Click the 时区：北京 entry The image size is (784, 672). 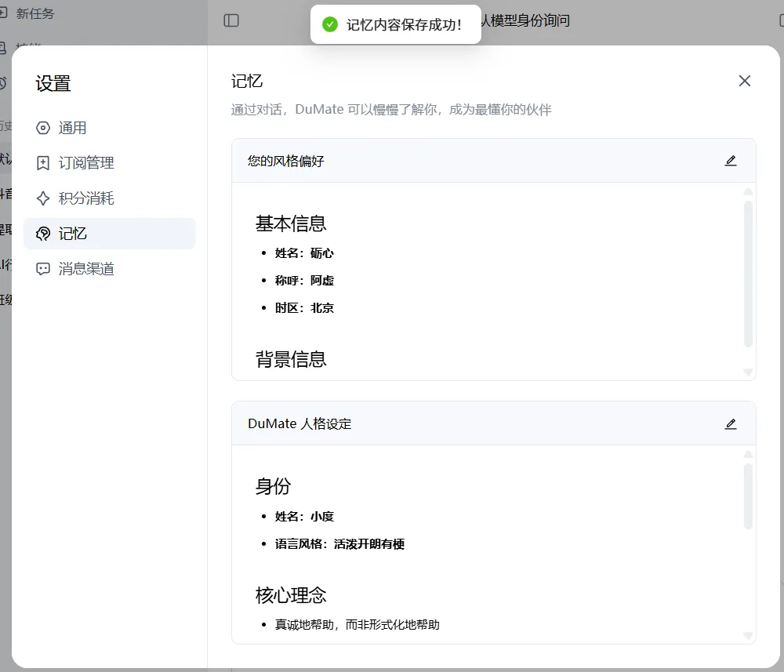[304, 308]
